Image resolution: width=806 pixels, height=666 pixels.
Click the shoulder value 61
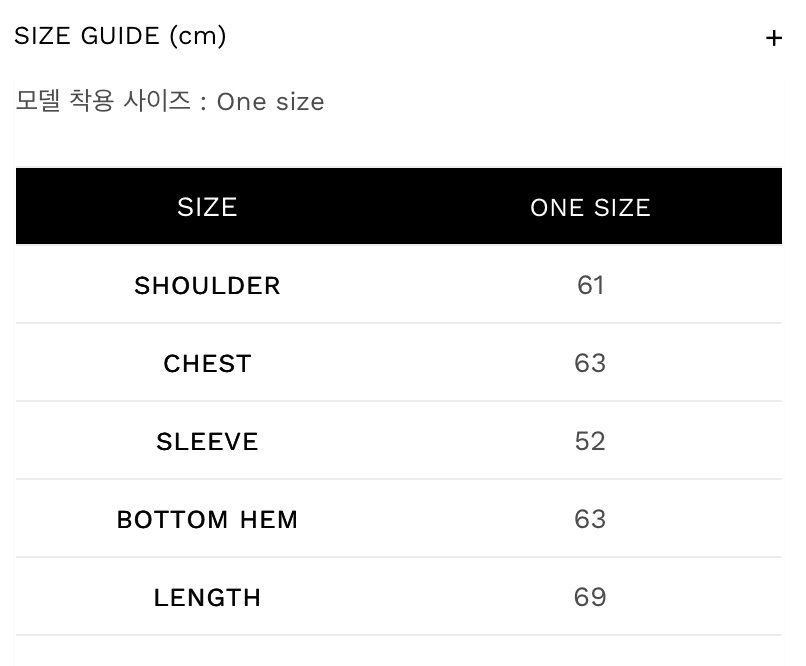pyautogui.click(x=590, y=285)
